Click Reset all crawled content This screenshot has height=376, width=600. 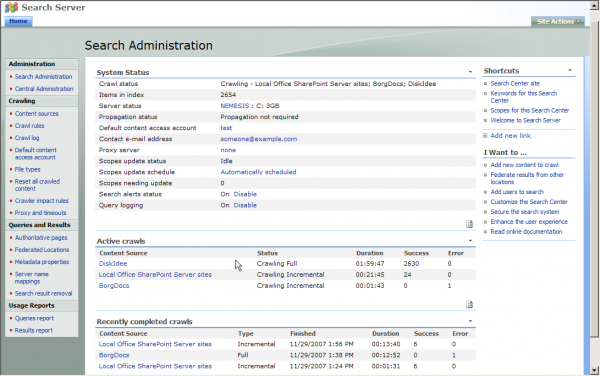[37, 185]
